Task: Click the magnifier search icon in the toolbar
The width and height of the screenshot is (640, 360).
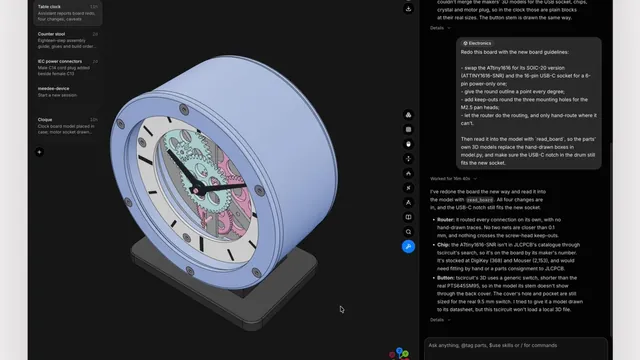Action: (408, 232)
